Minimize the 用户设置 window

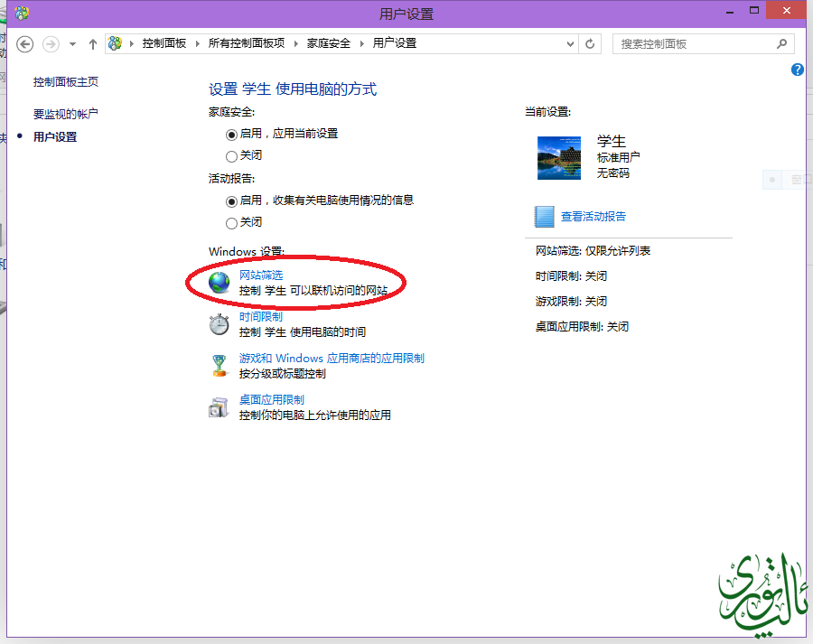pyautogui.click(x=730, y=12)
